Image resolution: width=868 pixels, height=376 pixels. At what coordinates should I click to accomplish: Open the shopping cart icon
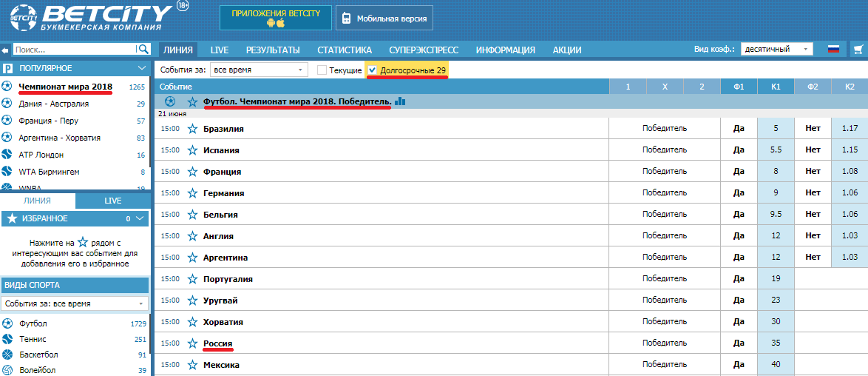click(858, 50)
